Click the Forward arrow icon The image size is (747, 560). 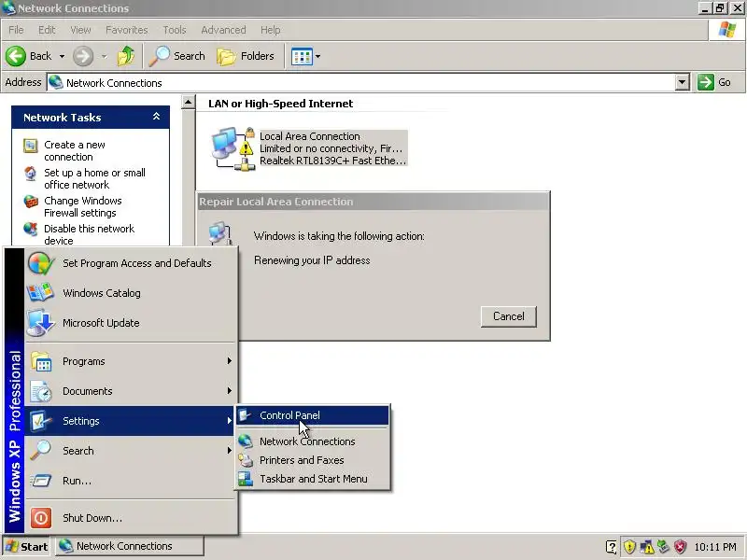pyautogui.click(x=83, y=56)
